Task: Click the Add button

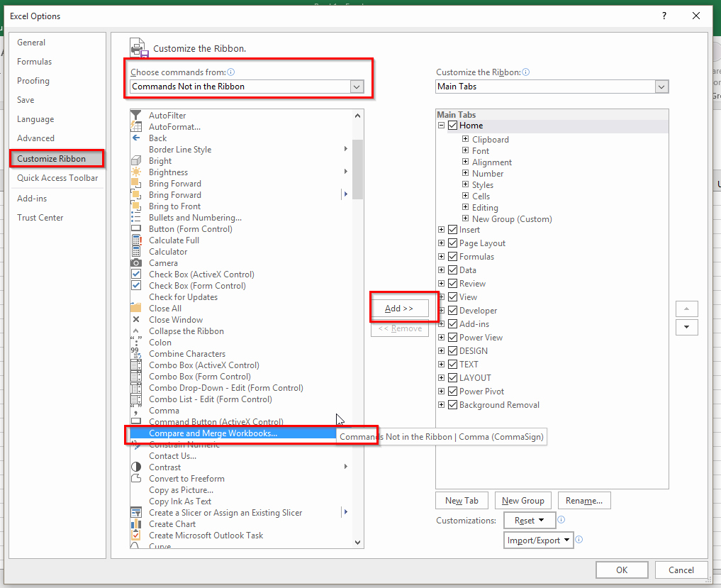Action: pyautogui.click(x=400, y=307)
